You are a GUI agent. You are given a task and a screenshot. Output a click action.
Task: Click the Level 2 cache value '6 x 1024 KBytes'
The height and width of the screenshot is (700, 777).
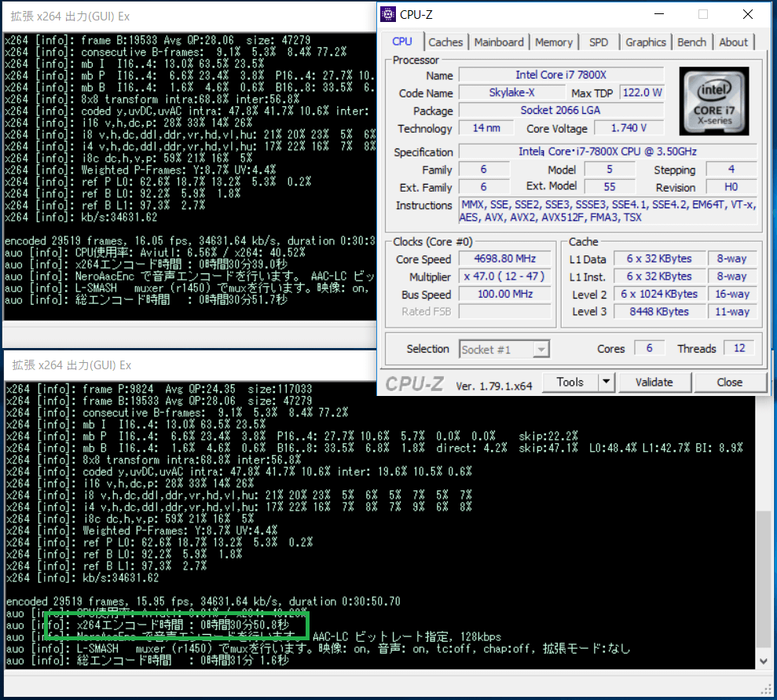[x=659, y=294]
